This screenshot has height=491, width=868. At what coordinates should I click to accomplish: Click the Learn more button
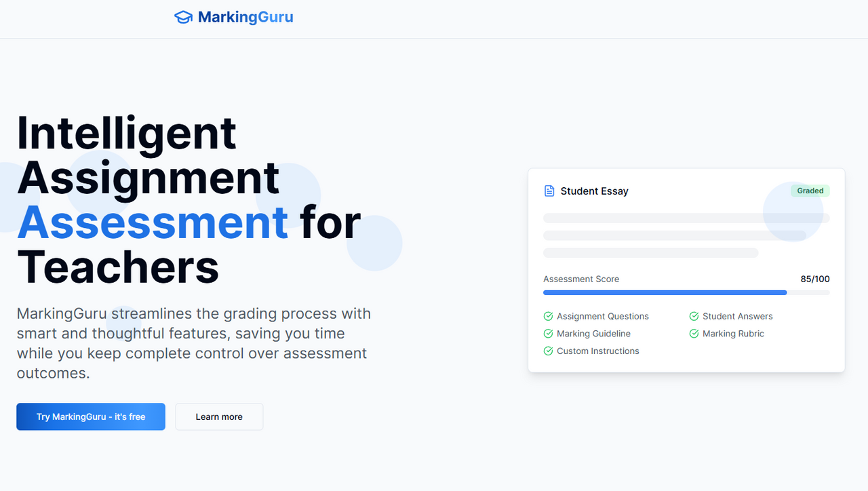219,416
